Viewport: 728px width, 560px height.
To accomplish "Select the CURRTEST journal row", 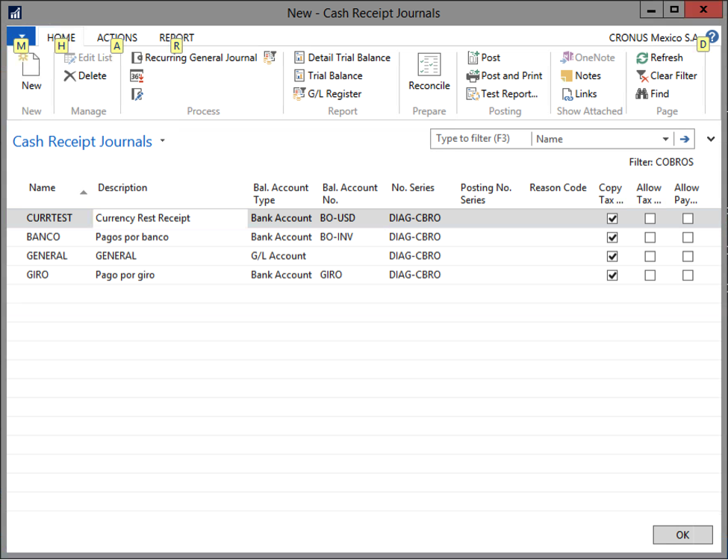I will [x=364, y=218].
